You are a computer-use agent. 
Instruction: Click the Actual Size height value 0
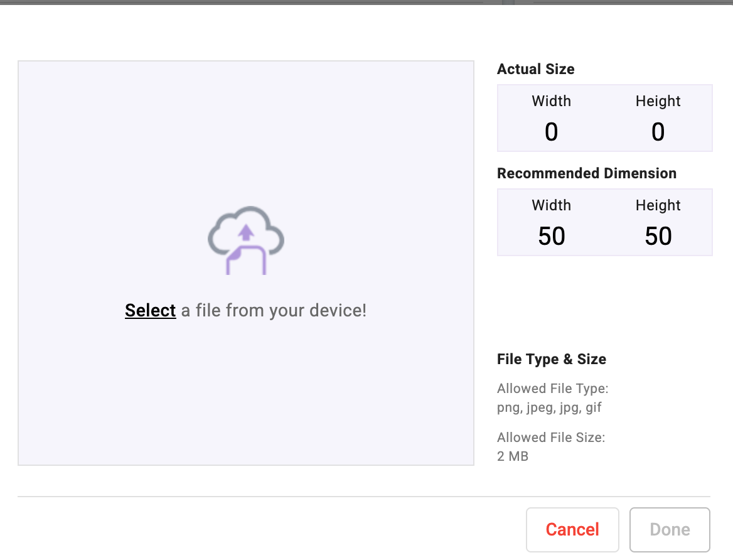tap(658, 132)
